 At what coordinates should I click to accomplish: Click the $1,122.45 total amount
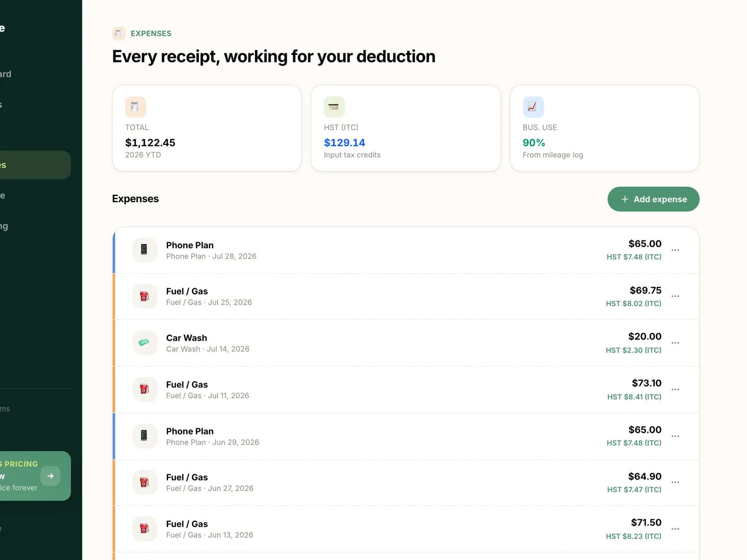150,143
